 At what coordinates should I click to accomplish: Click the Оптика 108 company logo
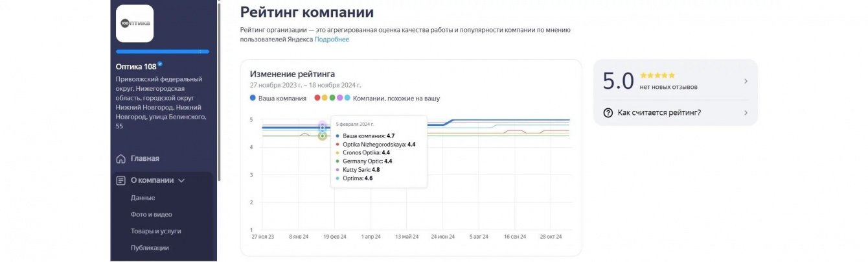135,23
